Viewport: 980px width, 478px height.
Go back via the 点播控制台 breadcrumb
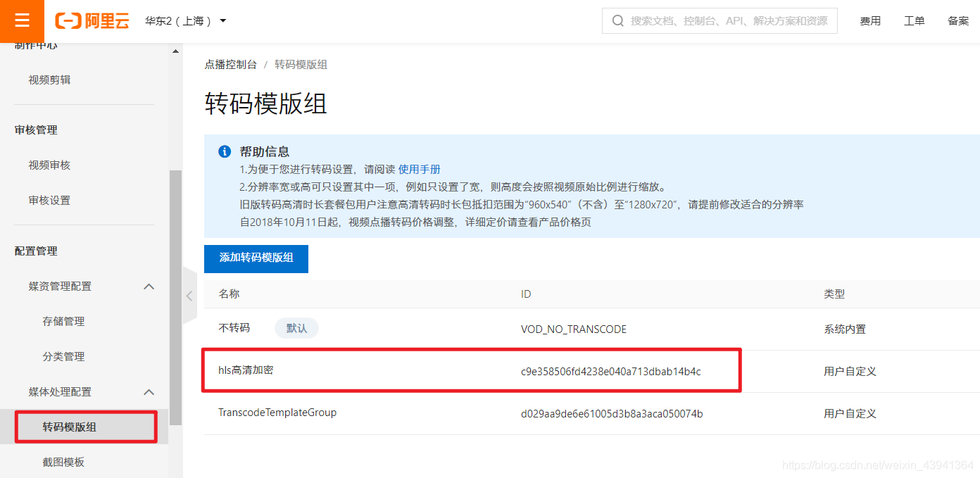coord(232,64)
